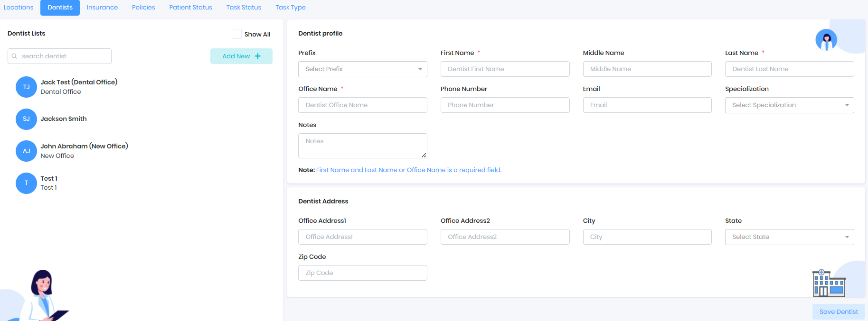This screenshot has height=321, width=868.
Task: Open the Select State dropdown
Action: (x=789, y=237)
